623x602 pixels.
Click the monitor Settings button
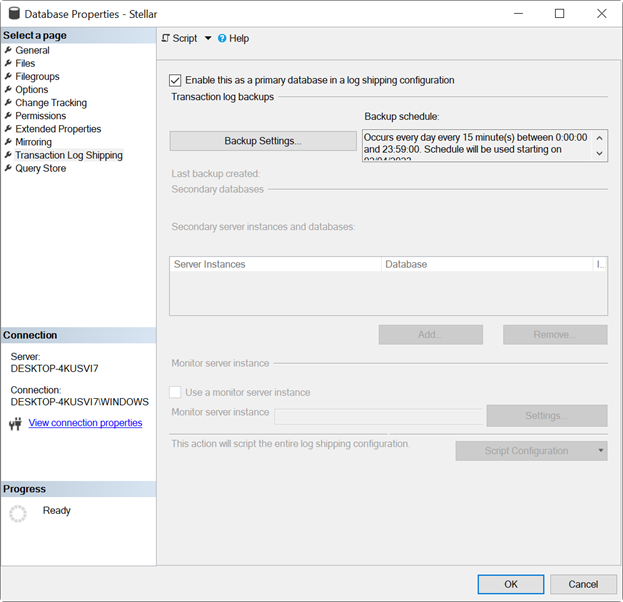547,416
